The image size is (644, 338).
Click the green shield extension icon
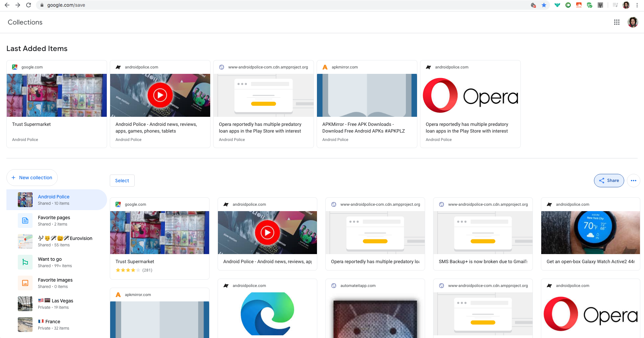[590, 5]
